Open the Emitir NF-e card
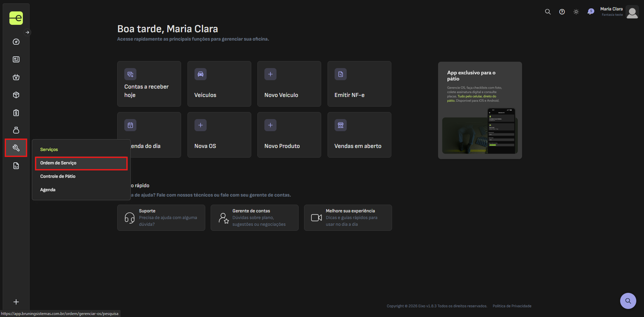 coord(359,84)
